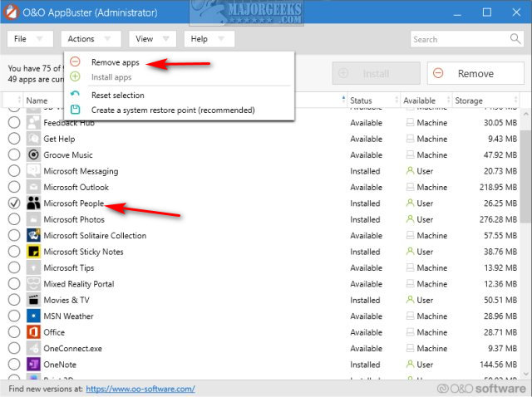Click the Microsoft Messaging app icon
This screenshot has height=397, width=532.
pos(33,171)
